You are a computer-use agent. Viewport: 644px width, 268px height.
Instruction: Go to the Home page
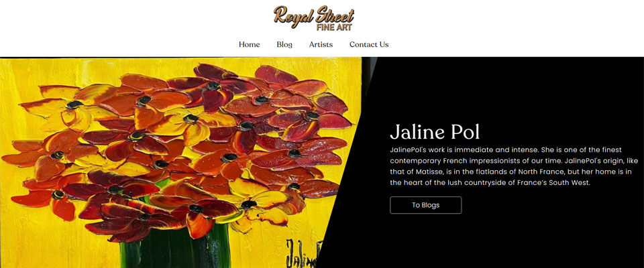point(250,44)
